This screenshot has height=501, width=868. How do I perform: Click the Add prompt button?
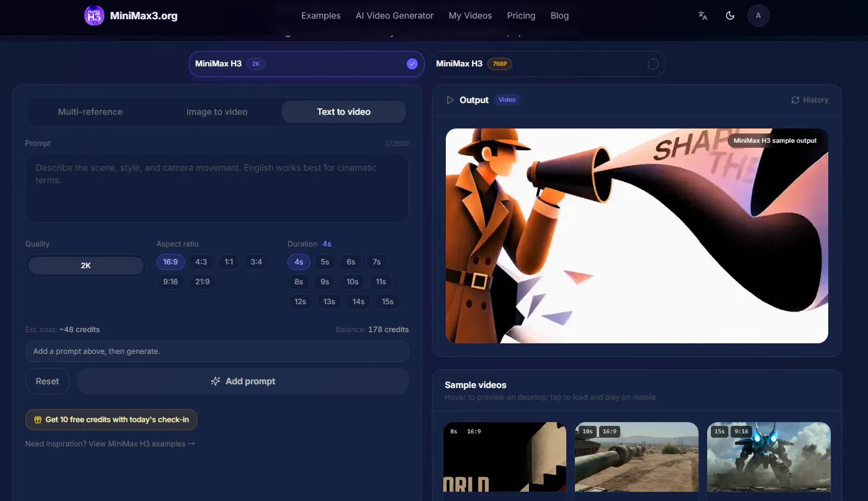point(243,381)
